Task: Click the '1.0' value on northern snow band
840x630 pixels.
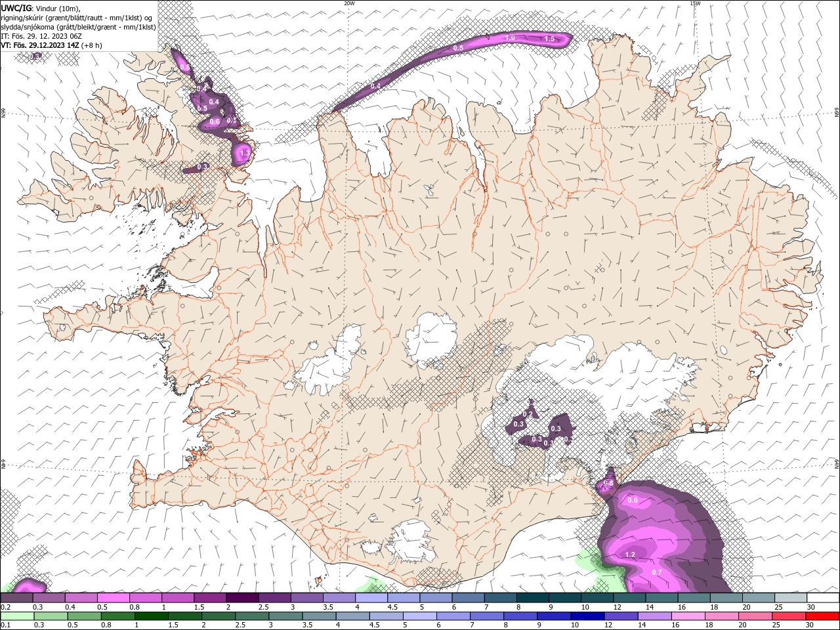Action: click(x=510, y=38)
